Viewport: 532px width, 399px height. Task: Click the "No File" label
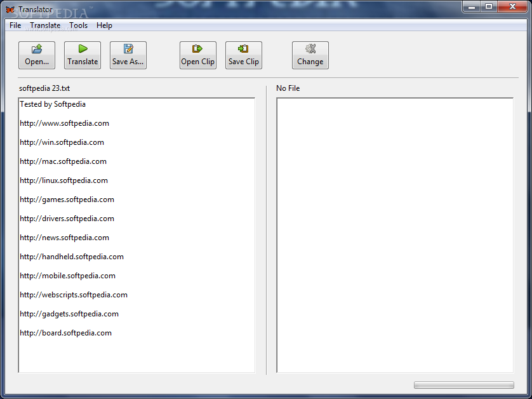288,88
